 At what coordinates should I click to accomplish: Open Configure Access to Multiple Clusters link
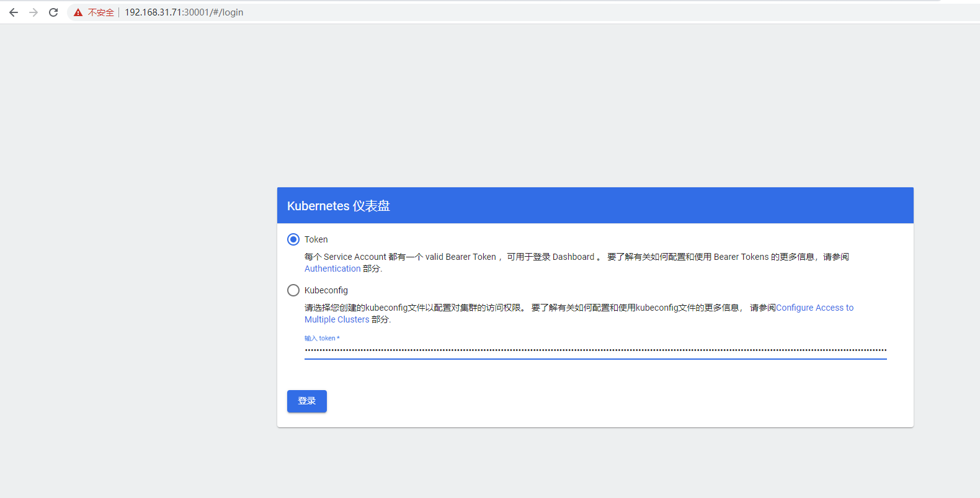pos(814,308)
